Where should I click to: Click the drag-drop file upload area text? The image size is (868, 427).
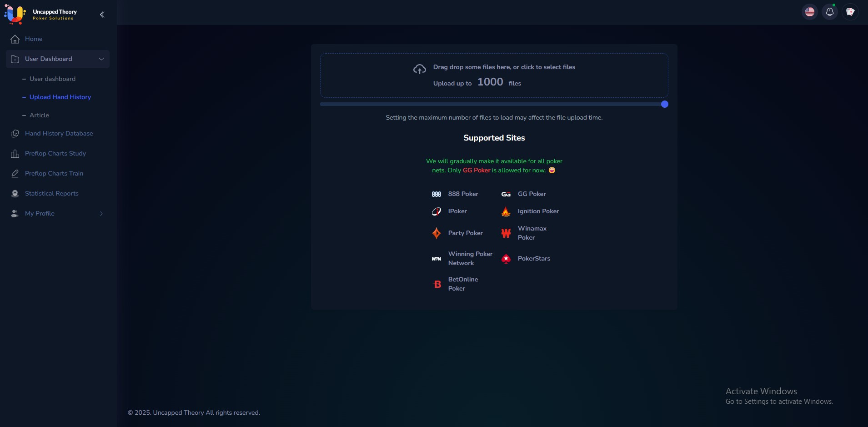[x=504, y=67]
